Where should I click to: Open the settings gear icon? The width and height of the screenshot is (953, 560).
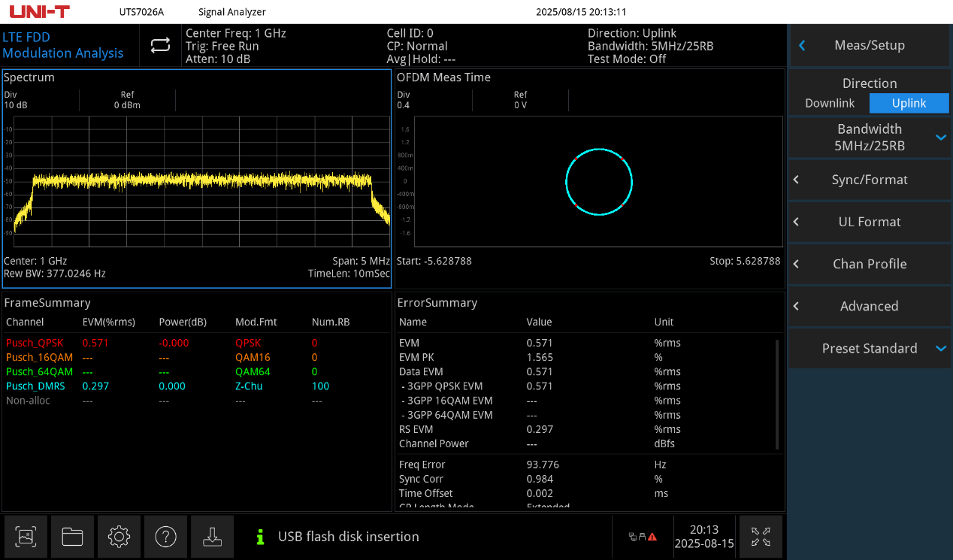tap(119, 537)
